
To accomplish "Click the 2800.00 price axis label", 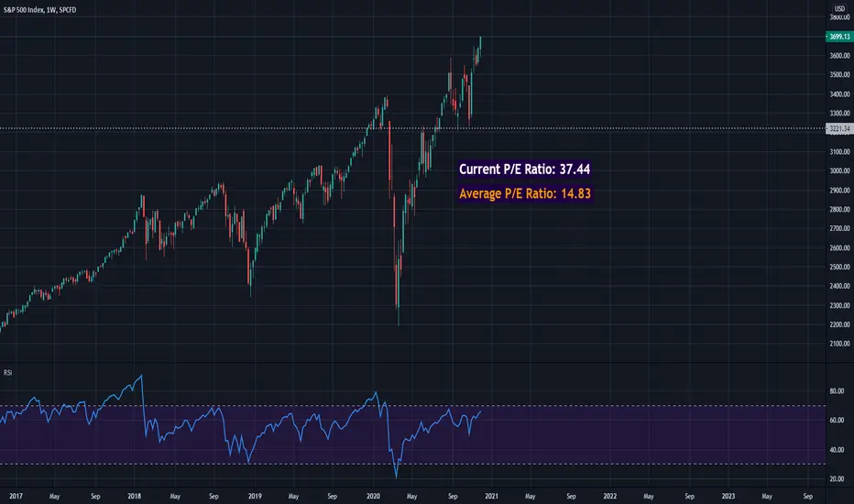I will [x=840, y=209].
